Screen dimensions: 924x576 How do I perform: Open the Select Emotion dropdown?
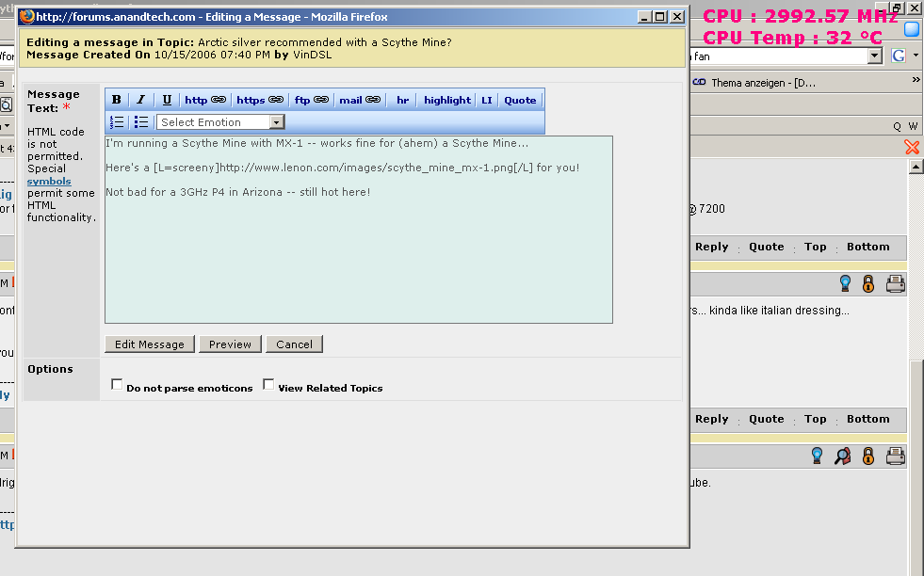[220, 122]
